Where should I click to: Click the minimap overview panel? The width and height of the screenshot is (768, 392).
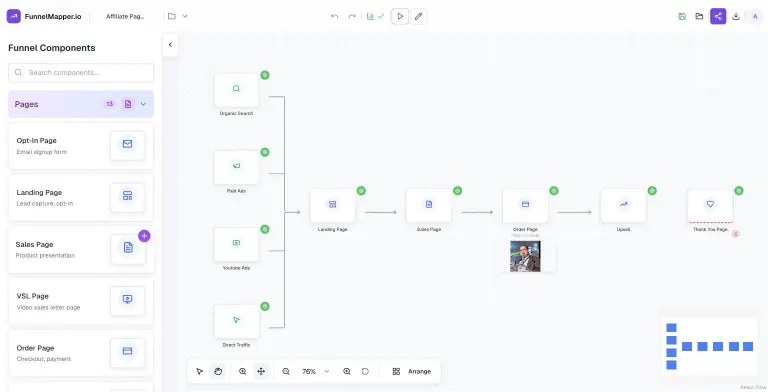click(710, 347)
